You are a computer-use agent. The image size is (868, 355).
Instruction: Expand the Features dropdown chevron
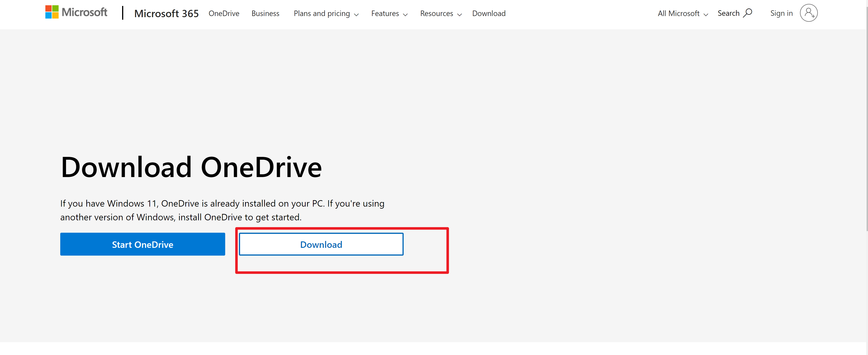coord(405,14)
